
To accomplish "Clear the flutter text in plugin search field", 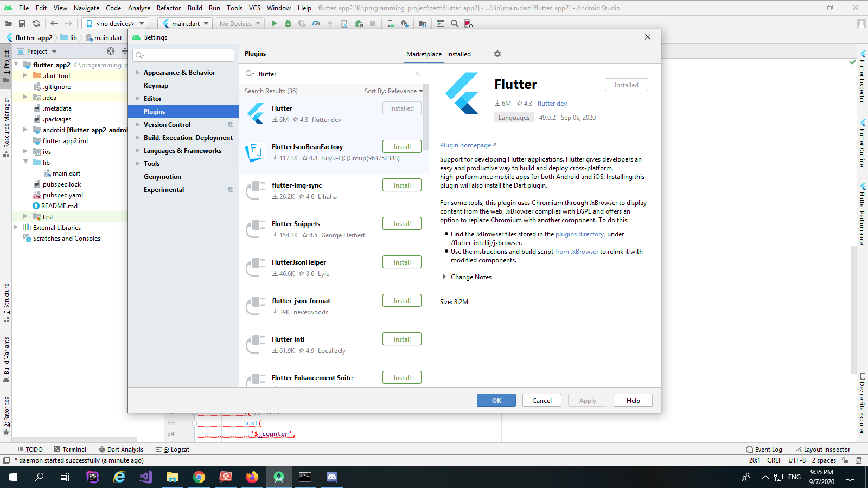I will coord(418,74).
